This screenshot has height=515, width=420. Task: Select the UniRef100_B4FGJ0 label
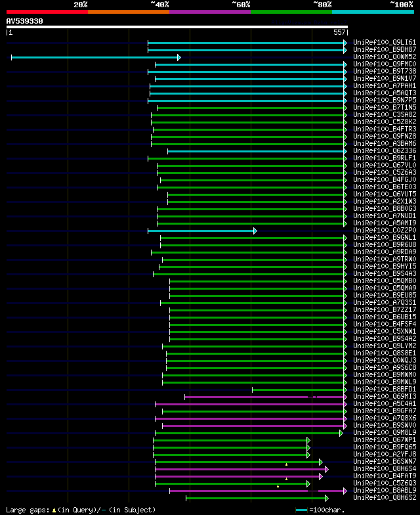385,180
